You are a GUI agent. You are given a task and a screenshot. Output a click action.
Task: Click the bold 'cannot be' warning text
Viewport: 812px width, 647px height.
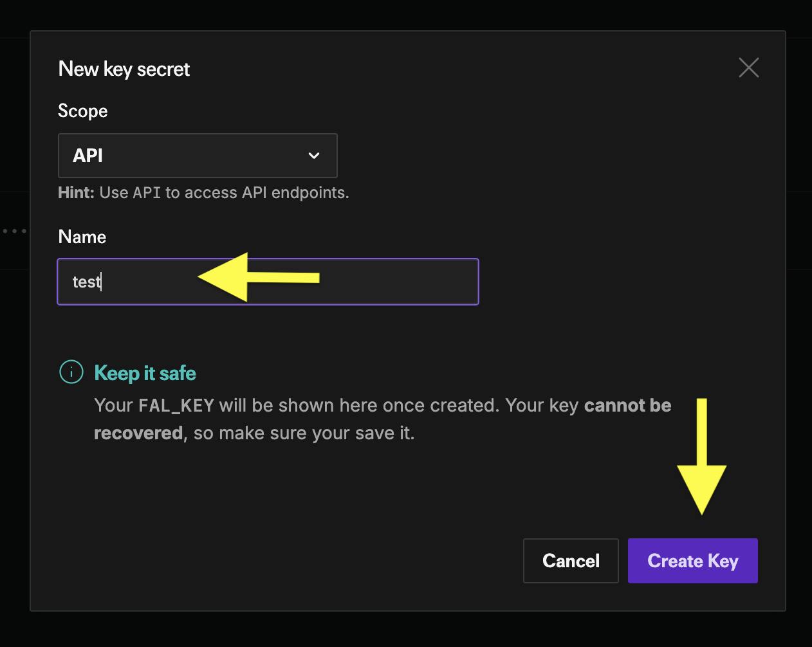click(x=627, y=405)
